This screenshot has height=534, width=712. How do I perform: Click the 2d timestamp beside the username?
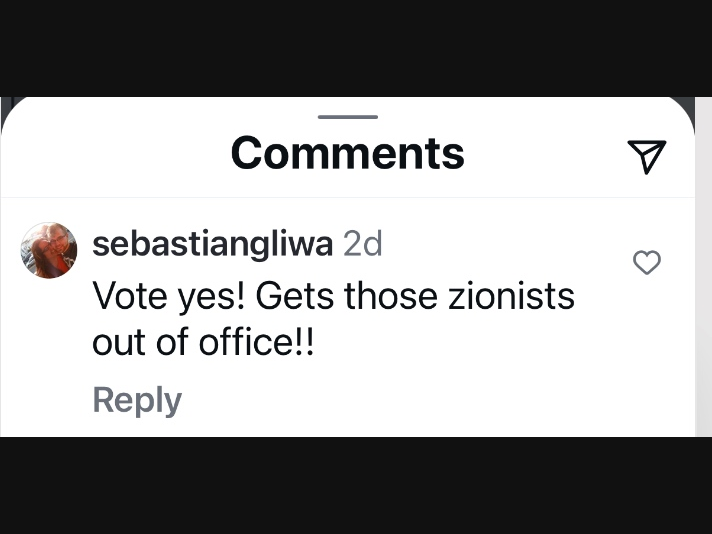click(x=362, y=244)
